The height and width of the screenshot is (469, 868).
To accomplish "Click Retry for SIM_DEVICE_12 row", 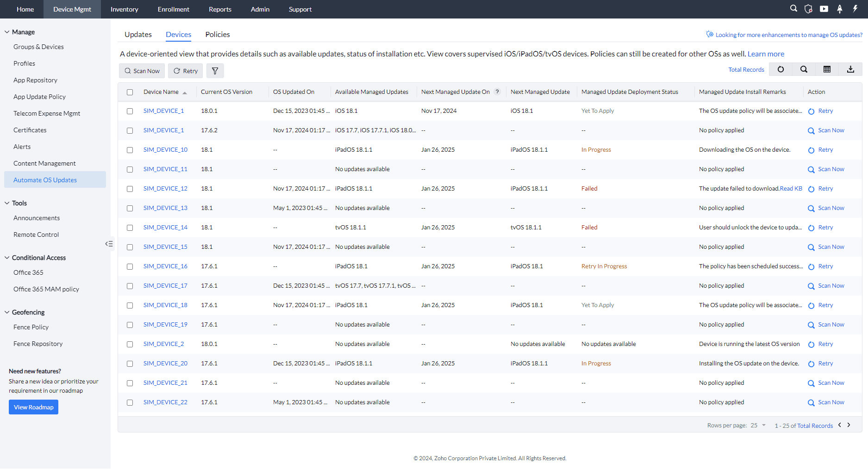I will coord(820,189).
